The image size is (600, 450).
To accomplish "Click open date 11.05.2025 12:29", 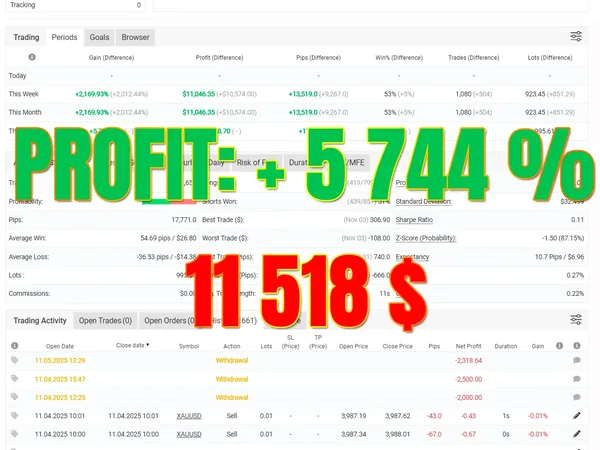I will tap(60, 360).
